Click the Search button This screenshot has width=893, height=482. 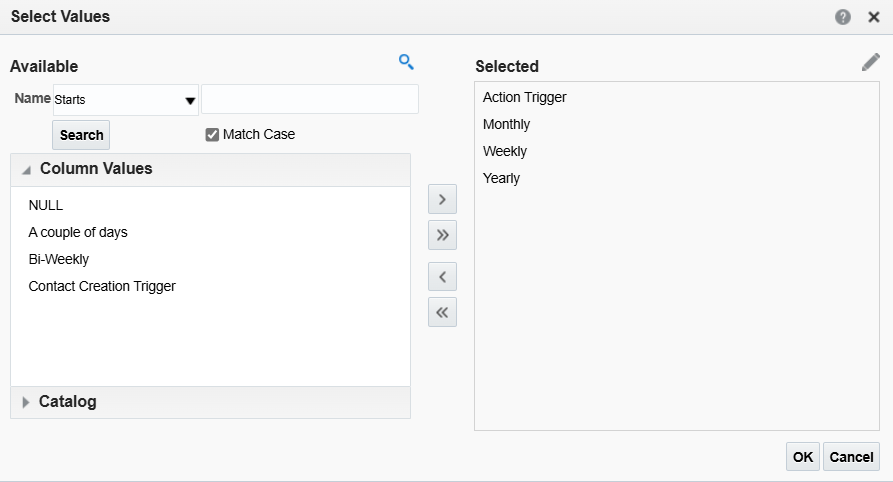pos(81,135)
